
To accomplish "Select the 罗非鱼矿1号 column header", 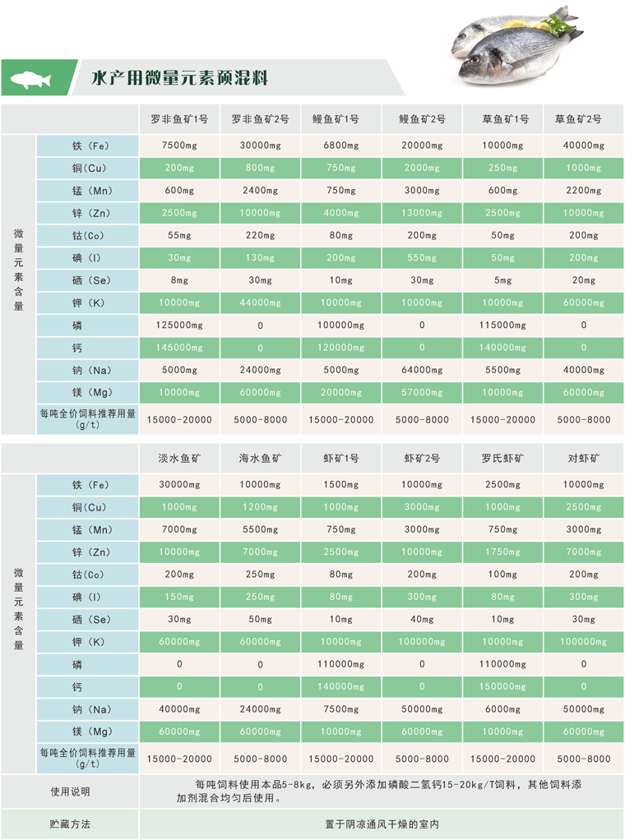I will (x=179, y=119).
